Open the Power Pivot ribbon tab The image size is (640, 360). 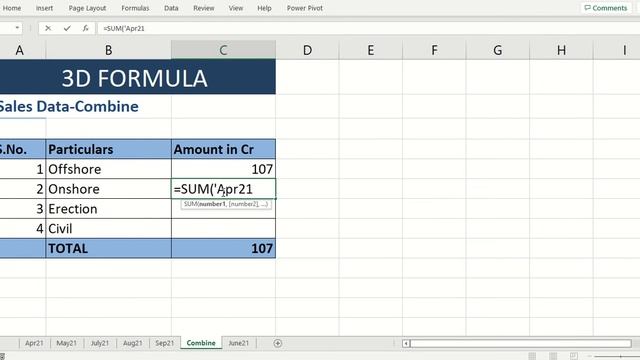pos(304,8)
